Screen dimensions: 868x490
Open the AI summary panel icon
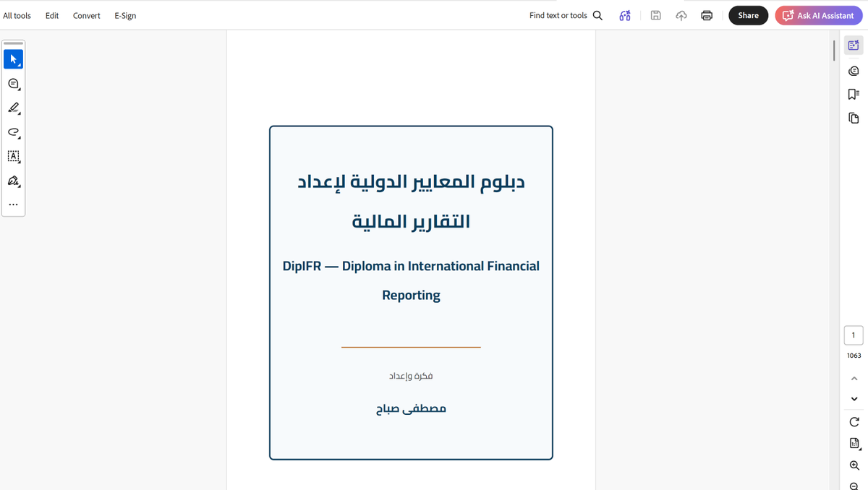click(x=854, y=46)
